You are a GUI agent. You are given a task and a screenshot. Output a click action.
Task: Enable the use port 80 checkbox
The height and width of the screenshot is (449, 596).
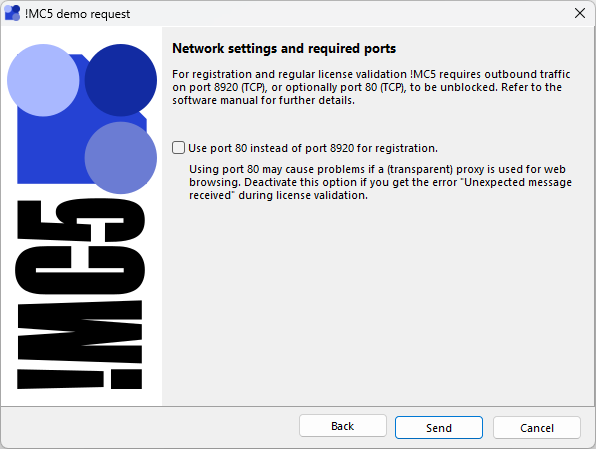click(178, 148)
